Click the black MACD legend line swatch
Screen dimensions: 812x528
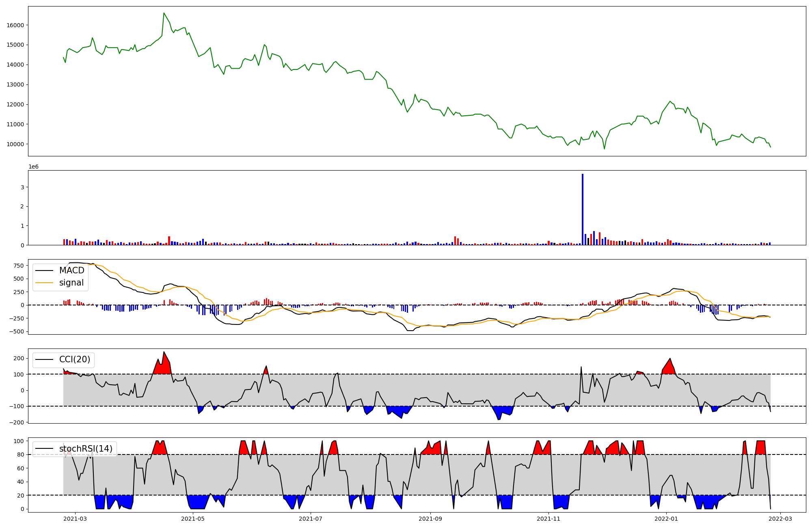pyautogui.click(x=44, y=270)
